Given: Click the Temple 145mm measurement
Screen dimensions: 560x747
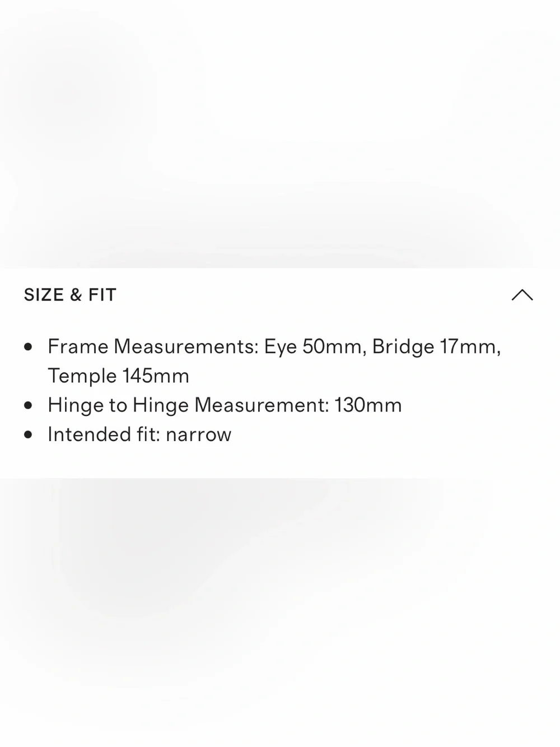Looking at the screenshot, I should pyautogui.click(x=118, y=375).
